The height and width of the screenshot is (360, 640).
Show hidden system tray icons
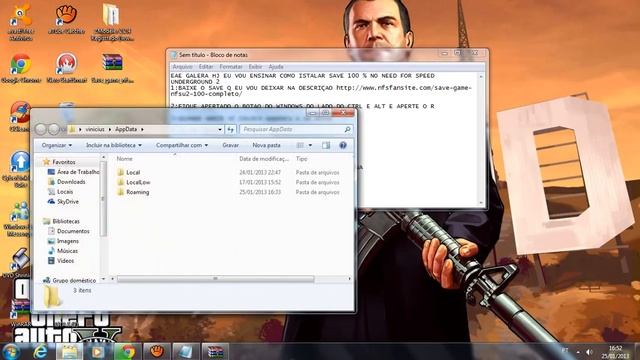[578, 351]
